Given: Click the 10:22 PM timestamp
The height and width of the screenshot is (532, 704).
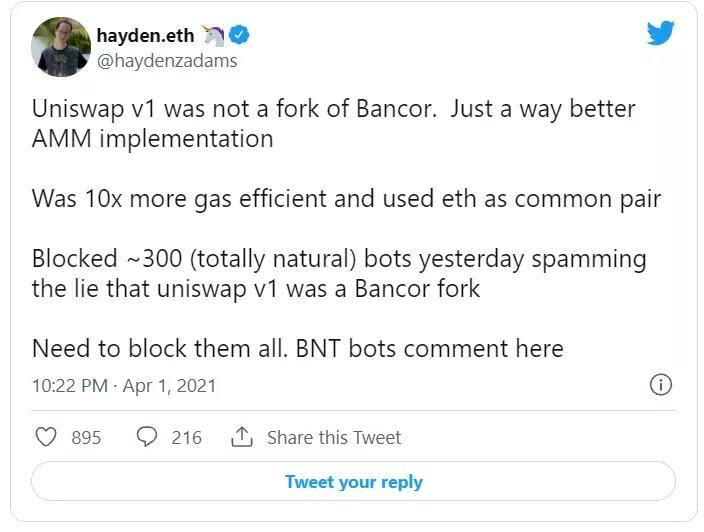Looking at the screenshot, I should pos(69,386).
